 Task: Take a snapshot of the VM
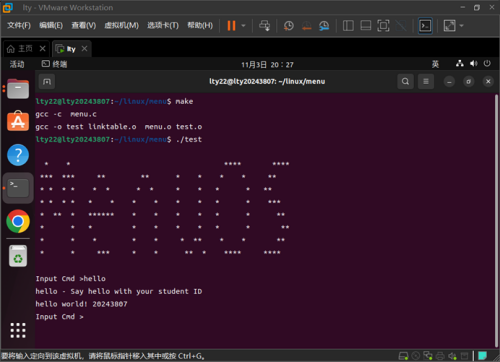tap(289, 26)
